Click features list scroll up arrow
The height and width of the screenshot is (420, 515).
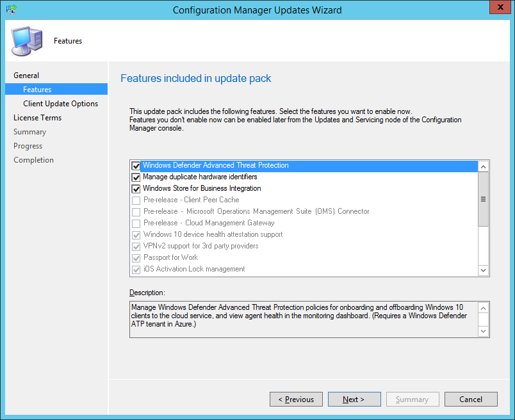coord(483,166)
